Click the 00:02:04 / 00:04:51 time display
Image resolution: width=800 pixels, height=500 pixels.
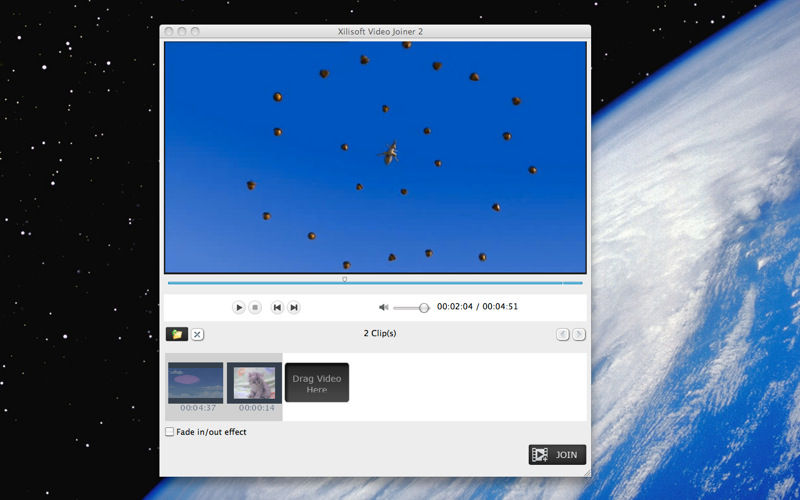coord(478,307)
